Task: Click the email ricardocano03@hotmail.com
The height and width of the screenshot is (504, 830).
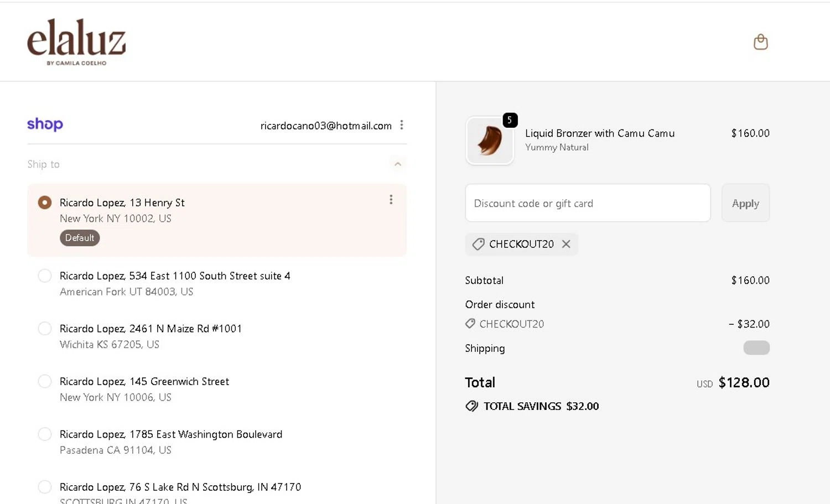Action: (326, 126)
